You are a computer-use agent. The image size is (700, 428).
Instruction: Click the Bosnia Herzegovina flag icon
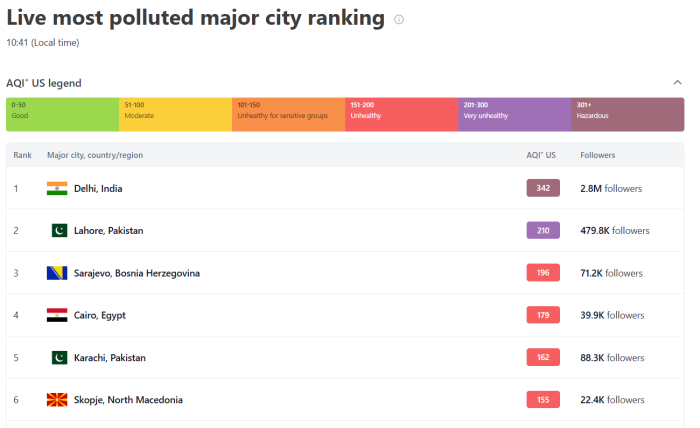[57, 273]
